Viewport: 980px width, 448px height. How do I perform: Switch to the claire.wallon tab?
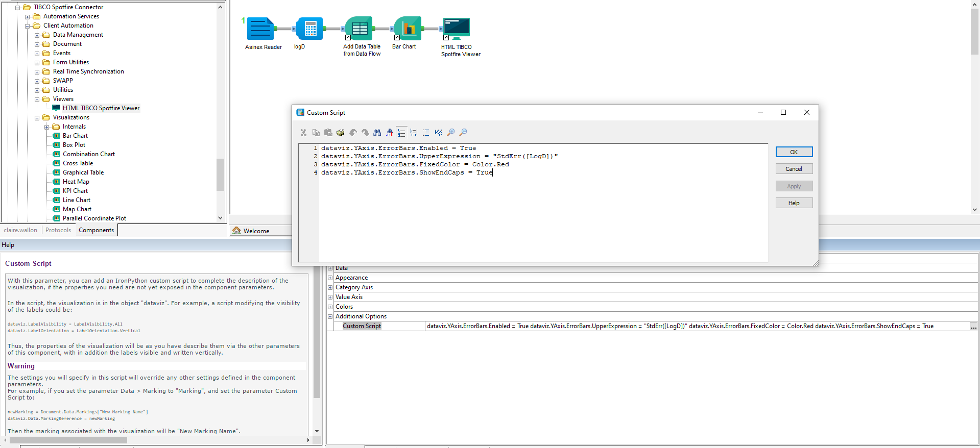pos(20,230)
